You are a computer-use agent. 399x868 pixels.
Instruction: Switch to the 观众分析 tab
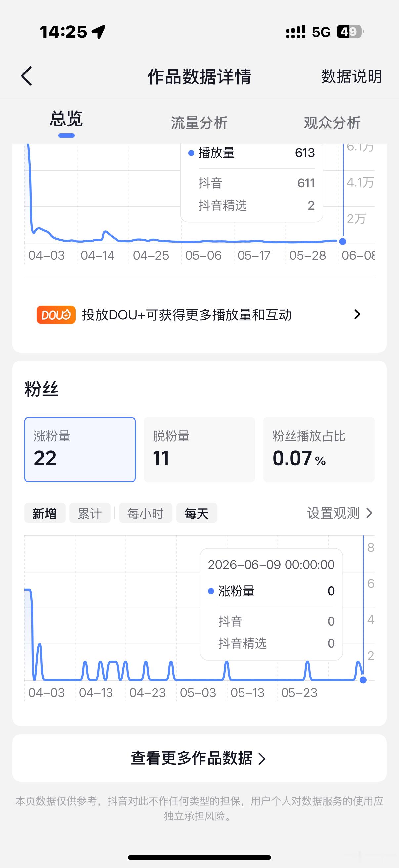332,122
